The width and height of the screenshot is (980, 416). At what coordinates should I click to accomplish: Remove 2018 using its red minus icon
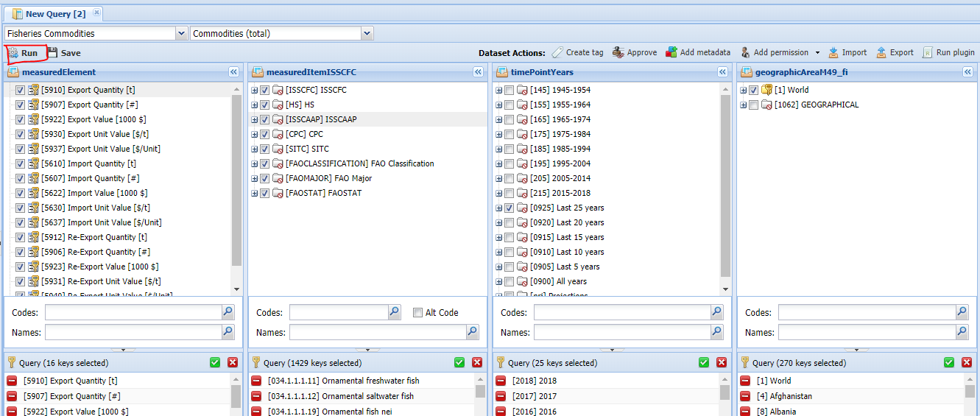[x=501, y=381]
